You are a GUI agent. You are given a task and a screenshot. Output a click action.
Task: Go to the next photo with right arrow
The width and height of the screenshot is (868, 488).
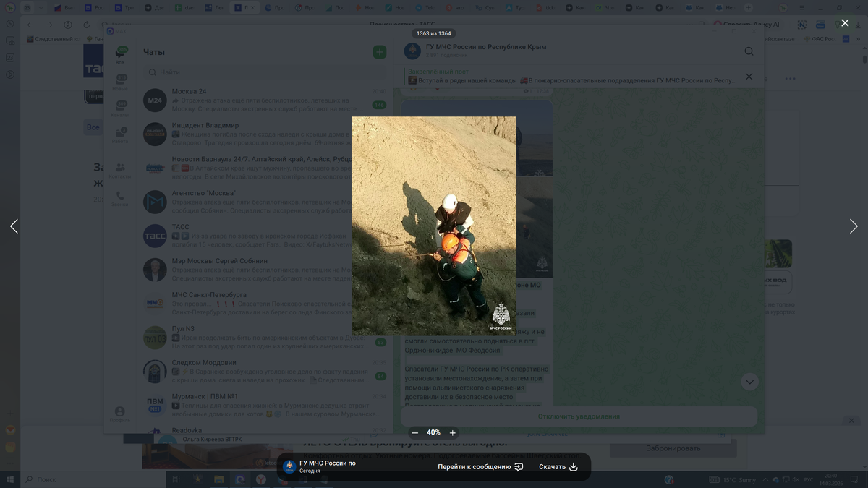coord(854,226)
